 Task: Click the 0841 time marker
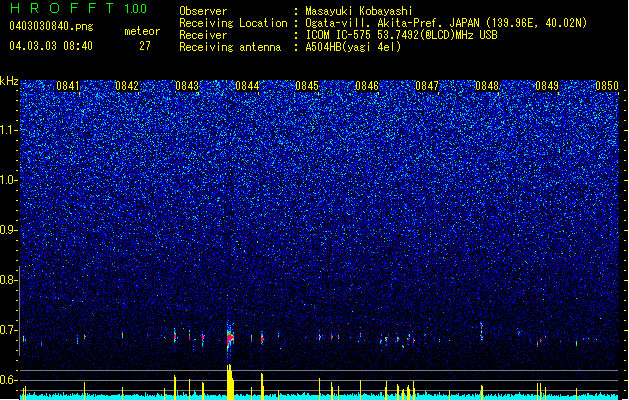pos(68,86)
